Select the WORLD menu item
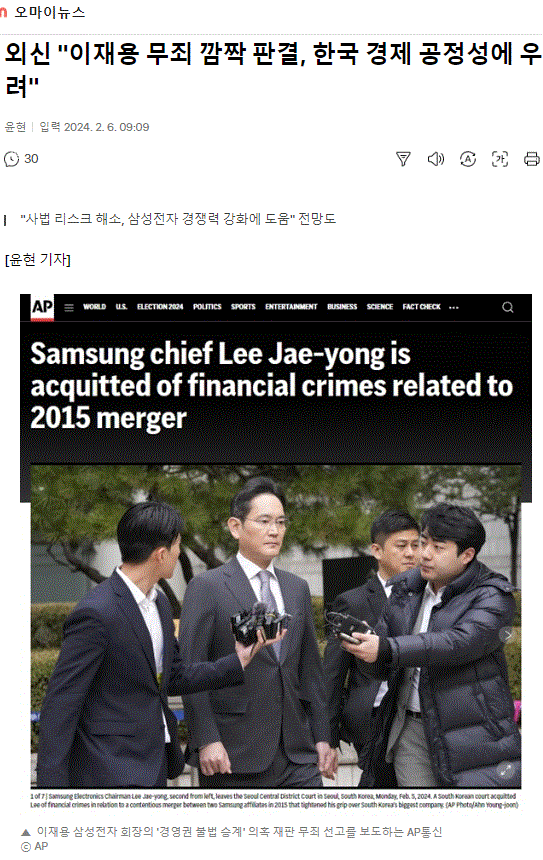This screenshot has height=860, width=543. point(94,307)
